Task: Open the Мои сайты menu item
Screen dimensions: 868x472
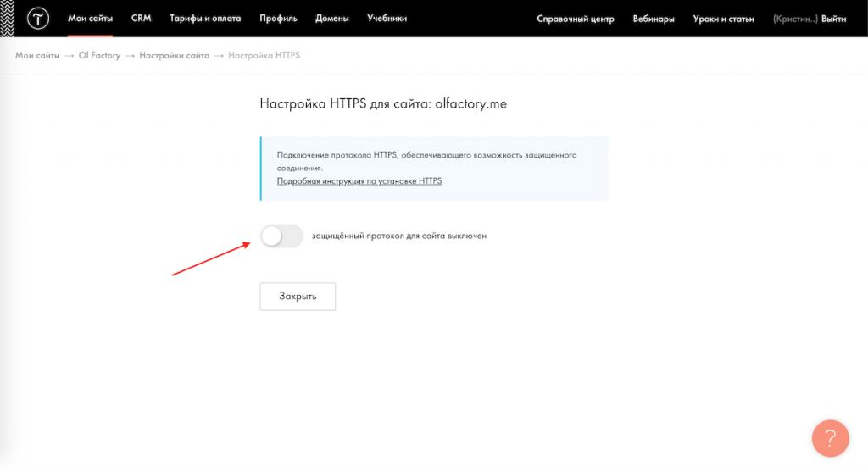Action: pos(90,19)
